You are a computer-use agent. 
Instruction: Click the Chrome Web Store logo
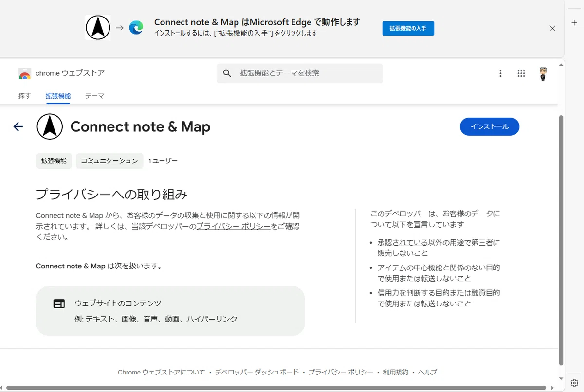(25, 74)
